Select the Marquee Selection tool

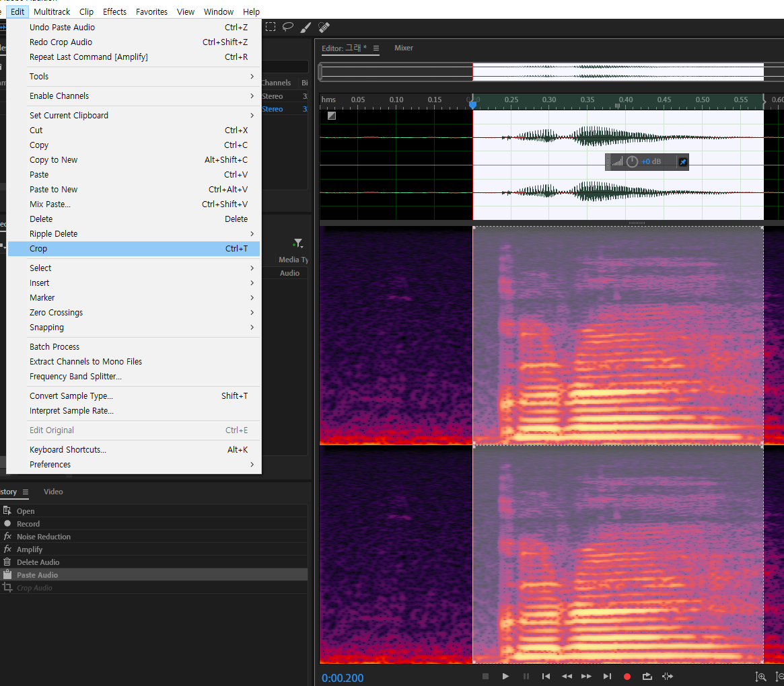(271, 27)
